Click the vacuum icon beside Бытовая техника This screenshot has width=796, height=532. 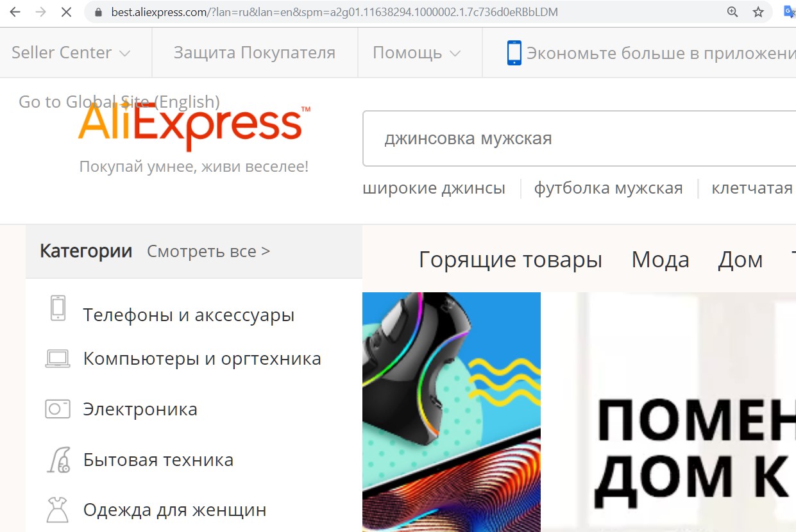pos(58,460)
